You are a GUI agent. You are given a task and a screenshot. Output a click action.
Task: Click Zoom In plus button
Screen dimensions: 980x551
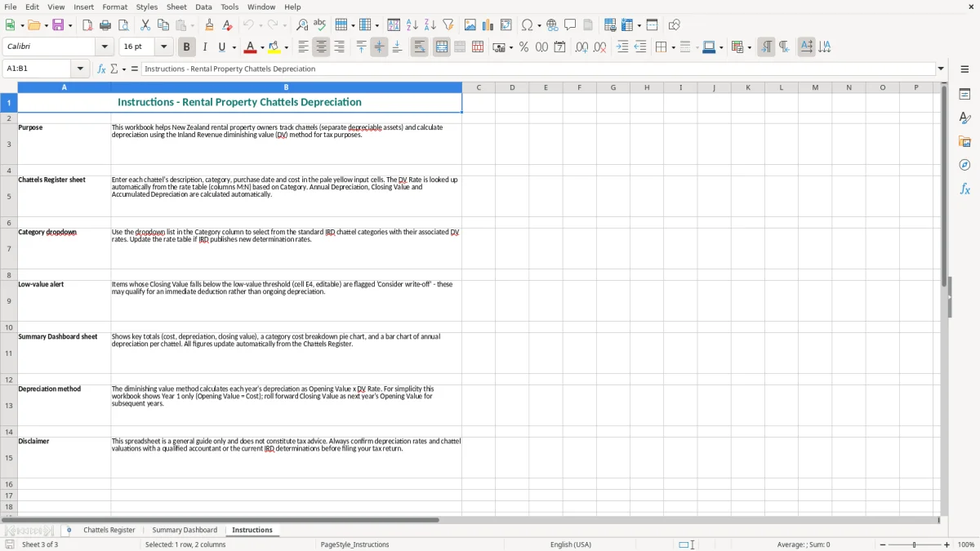pyautogui.click(x=947, y=544)
